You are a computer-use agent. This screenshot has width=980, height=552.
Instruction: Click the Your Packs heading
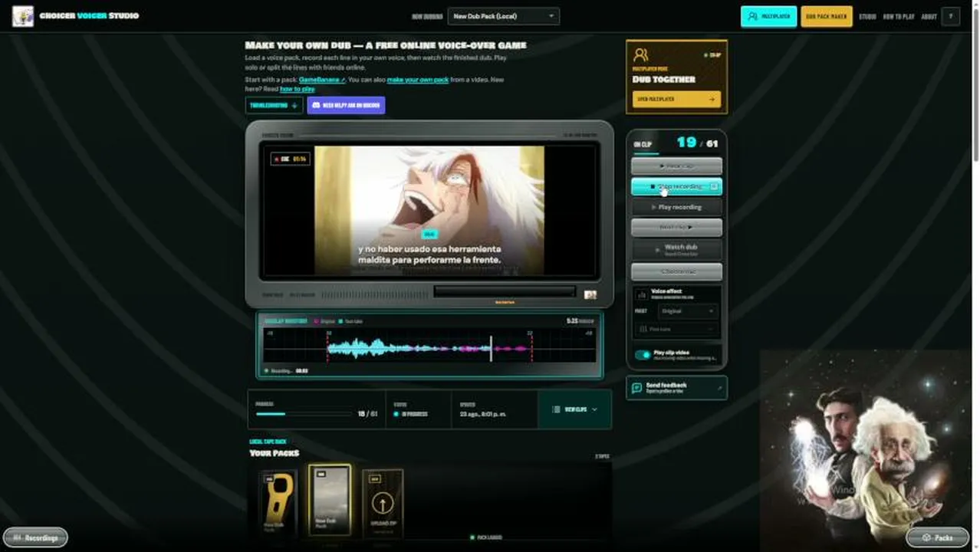275,453
